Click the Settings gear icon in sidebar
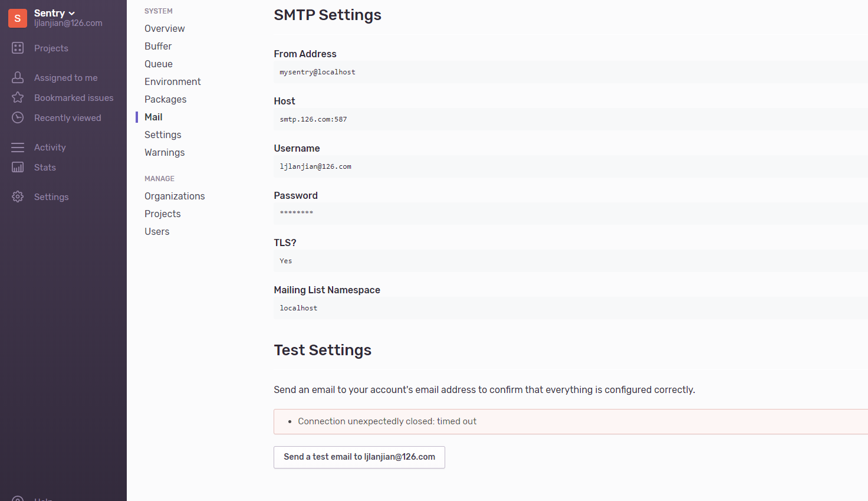The height and width of the screenshot is (501, 868). [x=18, y=197]
